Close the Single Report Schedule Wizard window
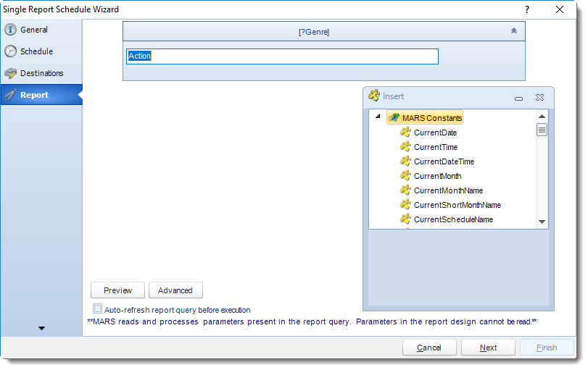Screen dimensions: 588x370 (x=560, y=9)
